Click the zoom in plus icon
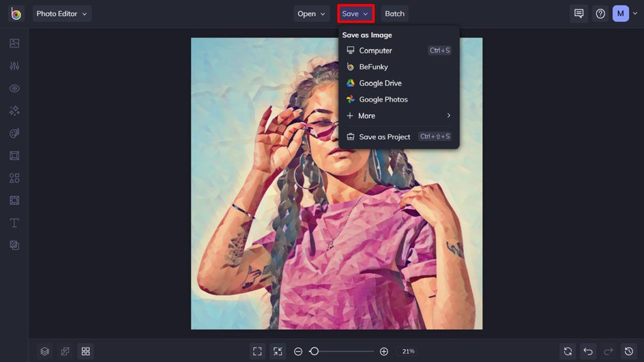Viewport: 644px width, 362px height. [384, 351]
